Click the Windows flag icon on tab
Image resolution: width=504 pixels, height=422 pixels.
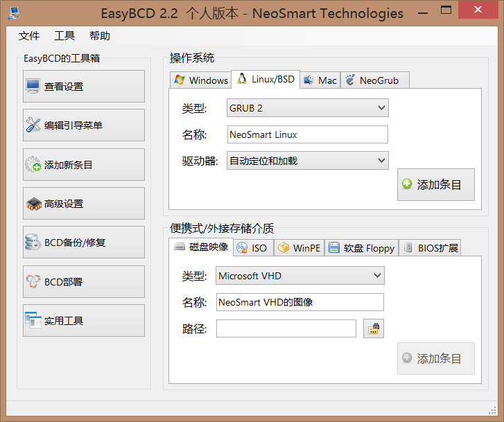click(180, 80)
